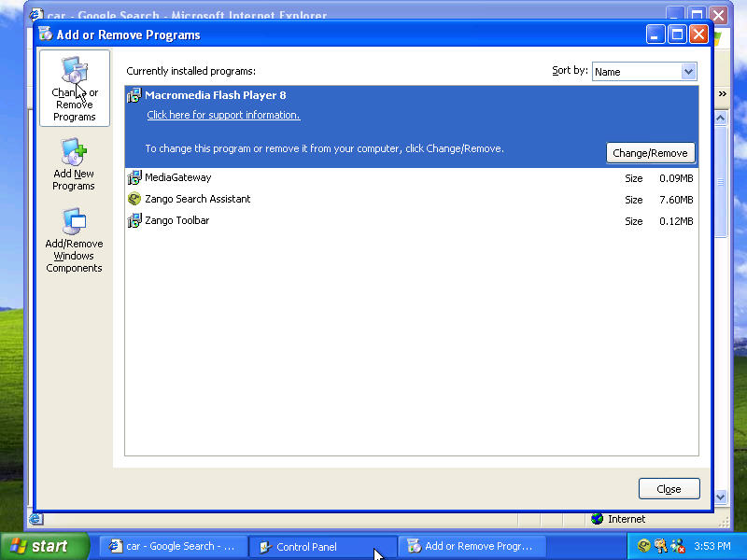Click the Zango Toolbar program icon
Image resolution: width=747 pixels, height=560 pixels.
point(134,220)
